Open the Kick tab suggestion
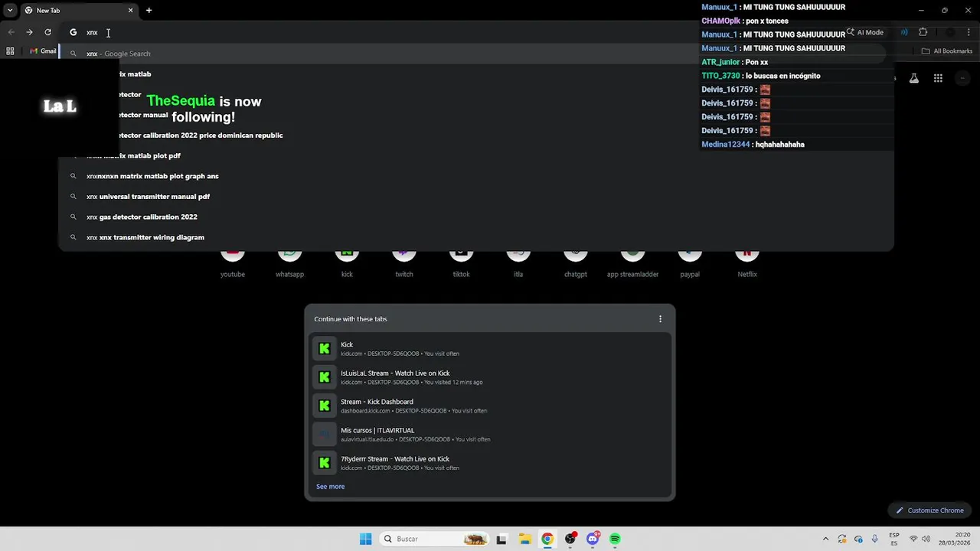 click(490, 348)
